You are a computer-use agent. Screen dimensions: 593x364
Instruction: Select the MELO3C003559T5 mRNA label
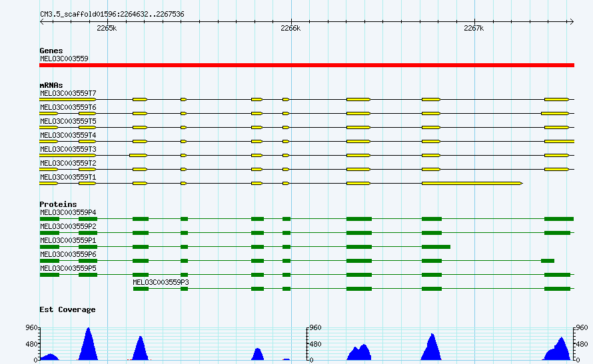[x=68, y=121]
